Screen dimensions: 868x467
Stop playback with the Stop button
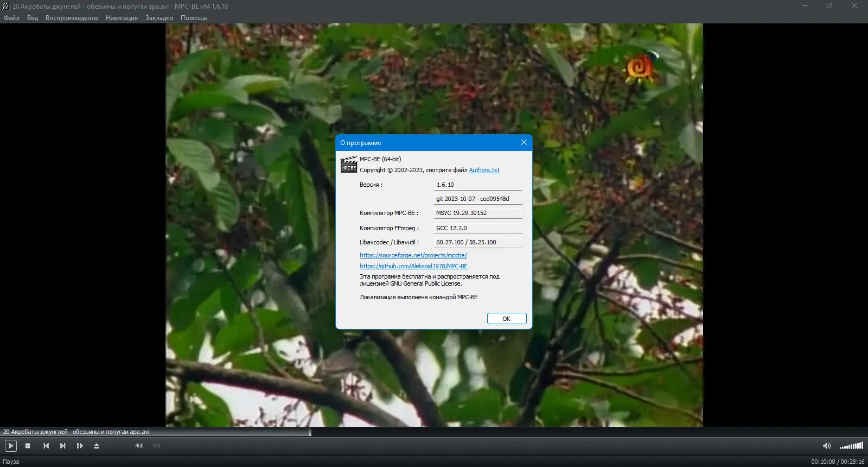pyautogui.click(x=28, y=446)
